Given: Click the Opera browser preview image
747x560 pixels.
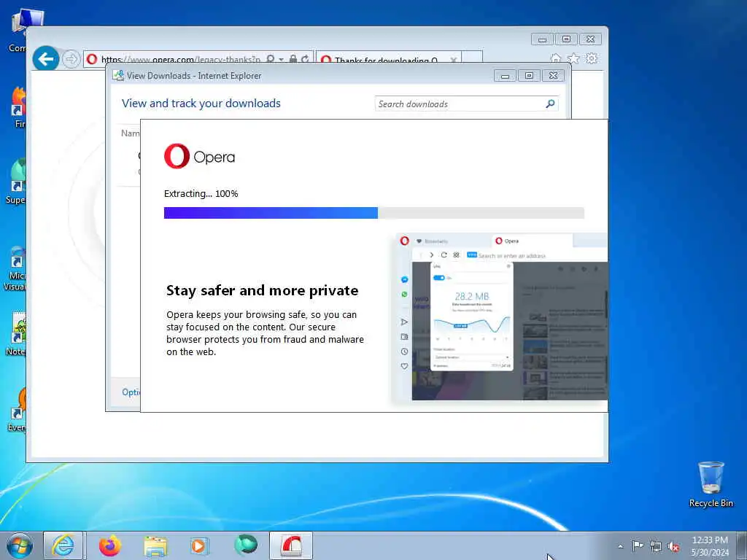Looking at the screenshot, I should coord(501,317).
